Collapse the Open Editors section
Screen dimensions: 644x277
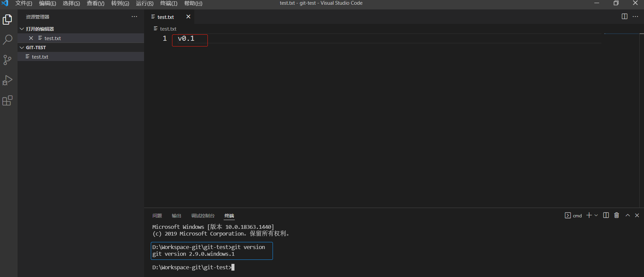[22, 29]
